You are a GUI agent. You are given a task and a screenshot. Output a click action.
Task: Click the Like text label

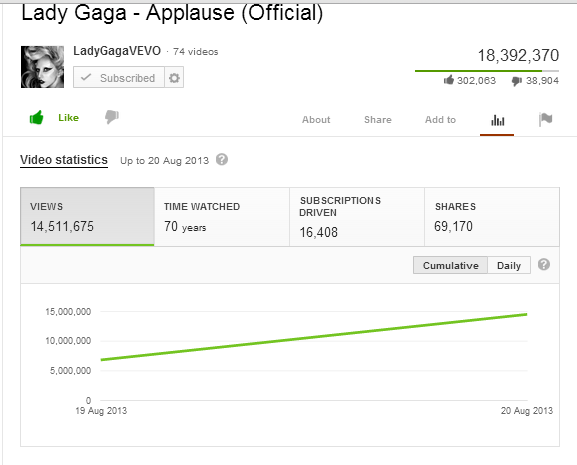[68, 118]
